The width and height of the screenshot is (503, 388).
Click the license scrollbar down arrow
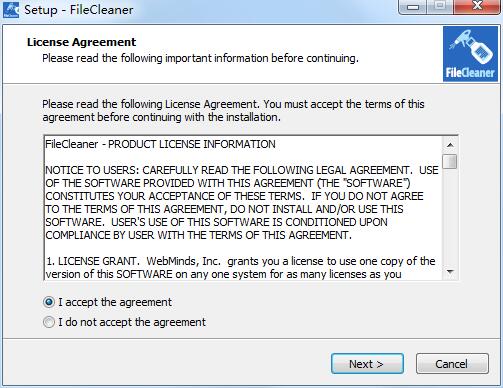(x=450, y=272)
